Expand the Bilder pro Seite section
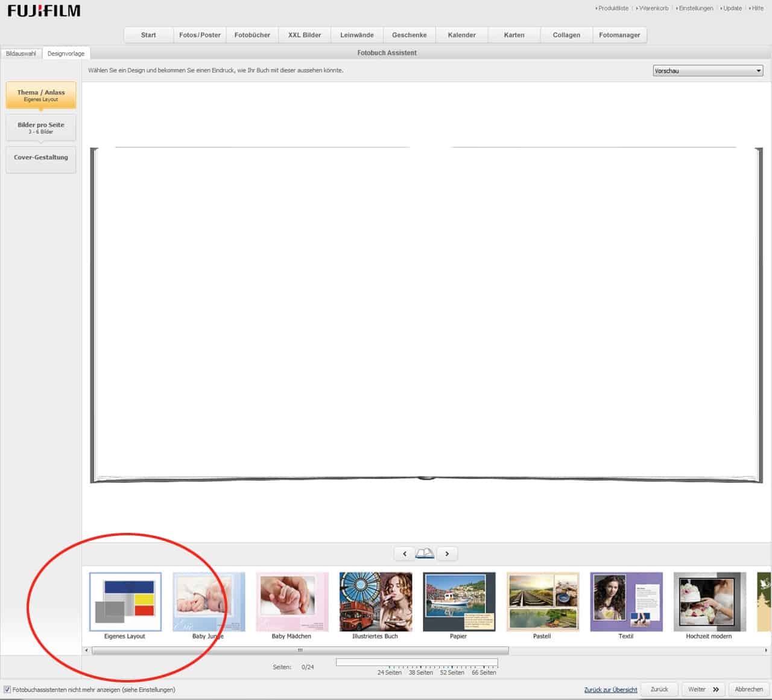Image resolution: width=772 pixels, height=700 pixels. pos(41,127)
